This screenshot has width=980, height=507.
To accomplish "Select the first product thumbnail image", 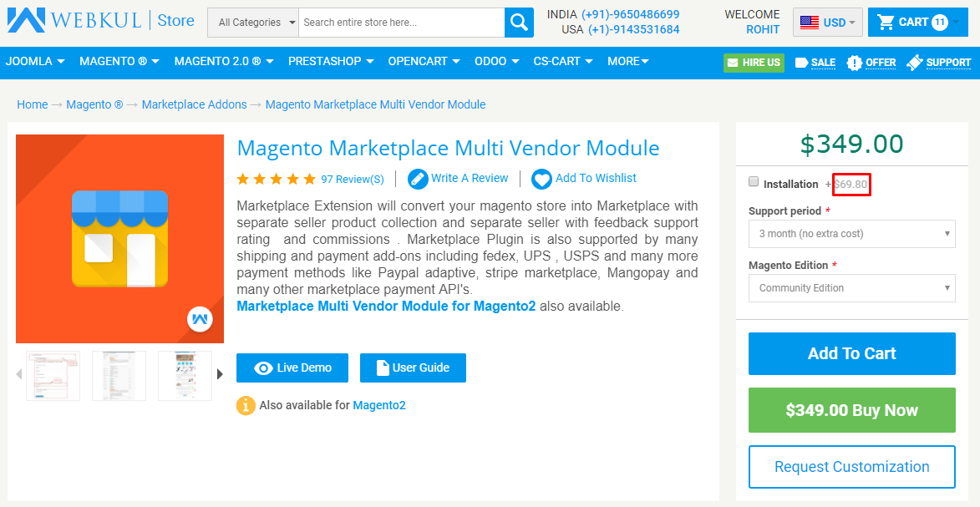I will click(x=53, y=375).
